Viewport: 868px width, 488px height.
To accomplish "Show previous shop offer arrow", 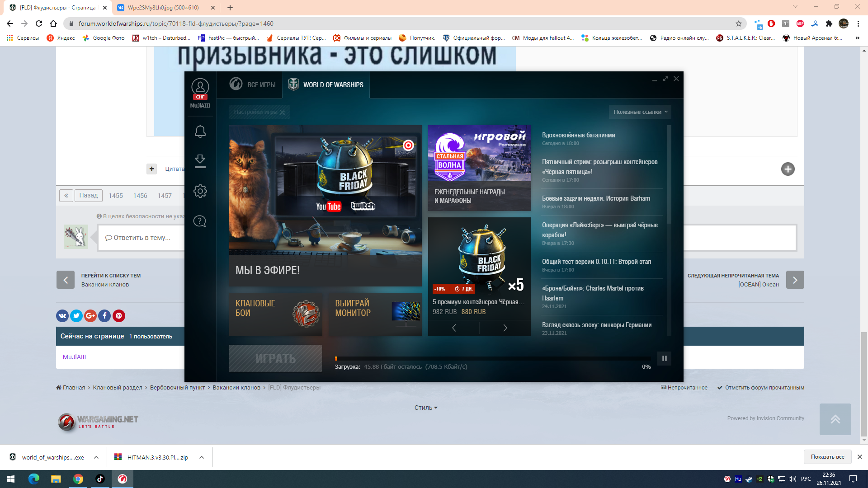I will tap(454, 328).
